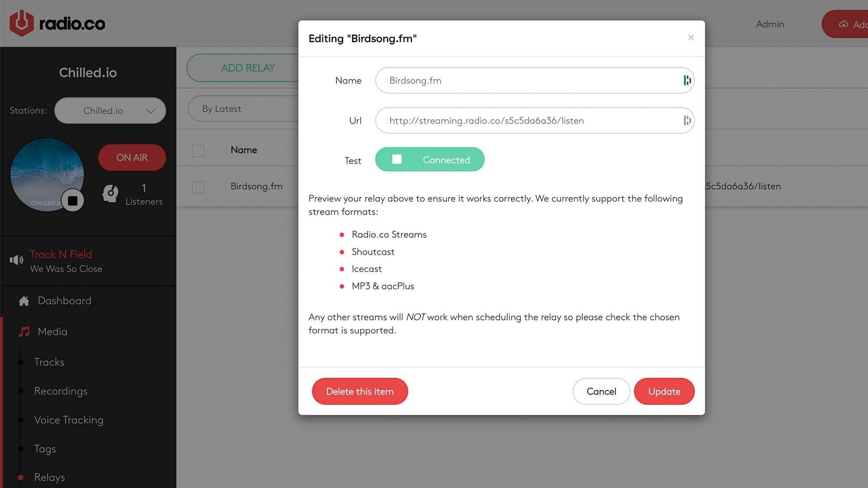Click the radio.co logo icon
The width and height of the screenshot is (868, 488).
tap(22, 23)
